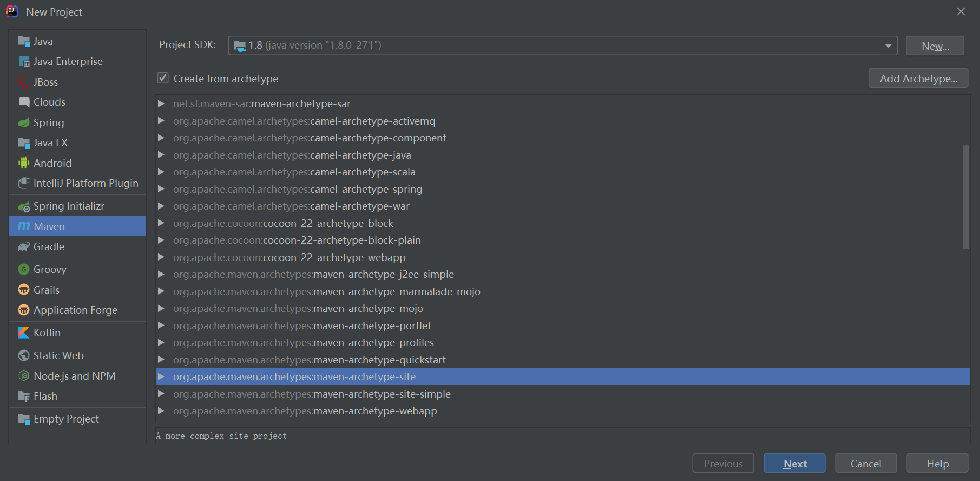Click the Spring leaf icon

[x=24, y=122]
